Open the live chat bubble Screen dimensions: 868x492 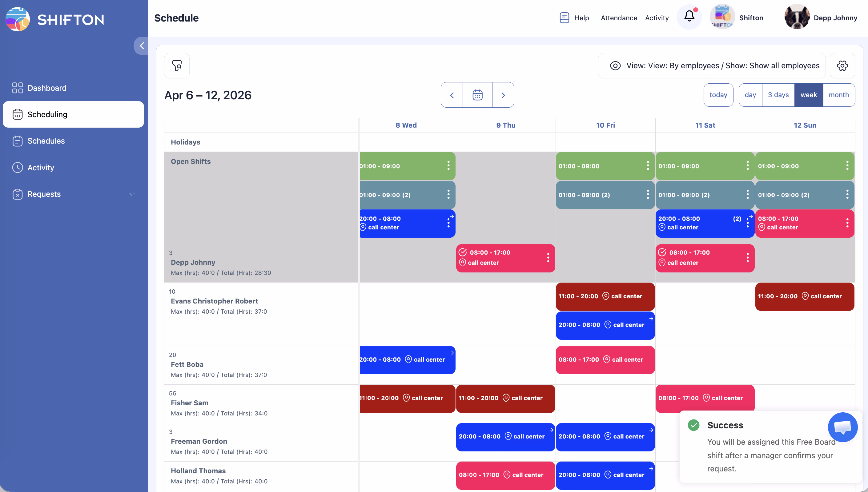pyautogui.click(x=842, y=427)
